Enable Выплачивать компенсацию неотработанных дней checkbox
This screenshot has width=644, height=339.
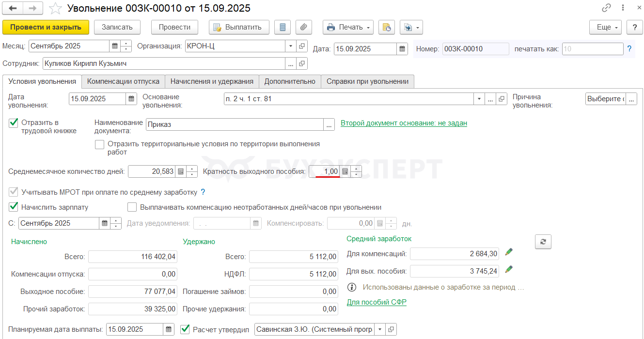click(x=132, y=207)
